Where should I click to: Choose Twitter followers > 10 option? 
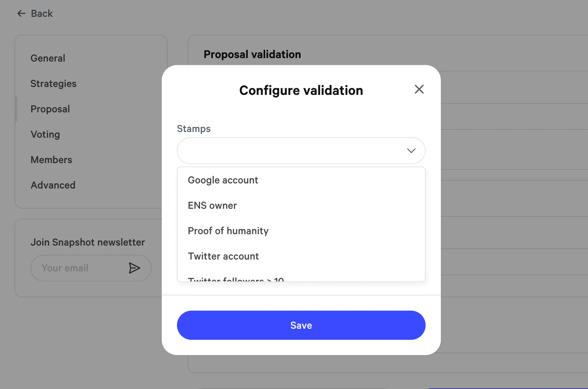[236, 279]
